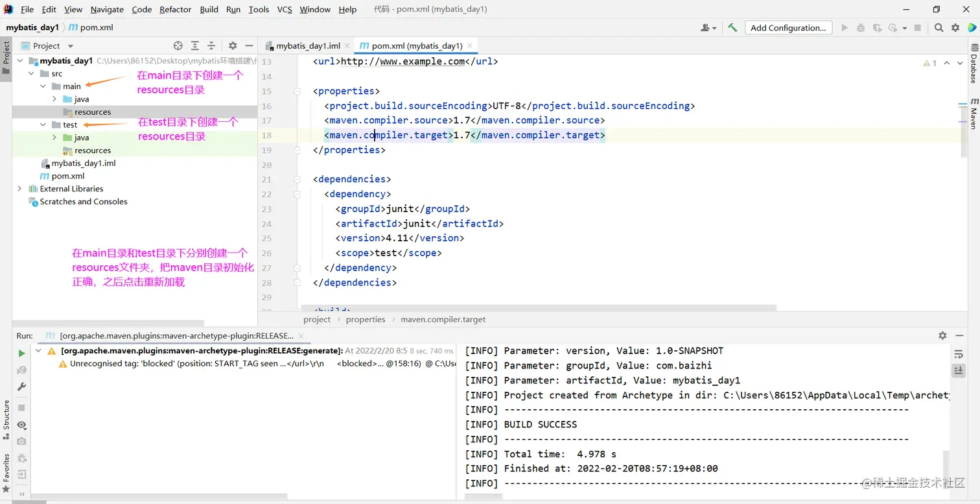Open Project panel gear options
The width and height of the screenshot is (980, 504).
click(x=233, y=45)
